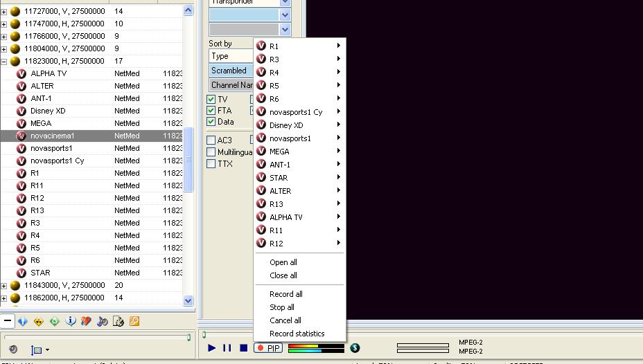Click the V icon beside R1 in popup menu
This screenshot has width=643, height=364.
(261, 46)
